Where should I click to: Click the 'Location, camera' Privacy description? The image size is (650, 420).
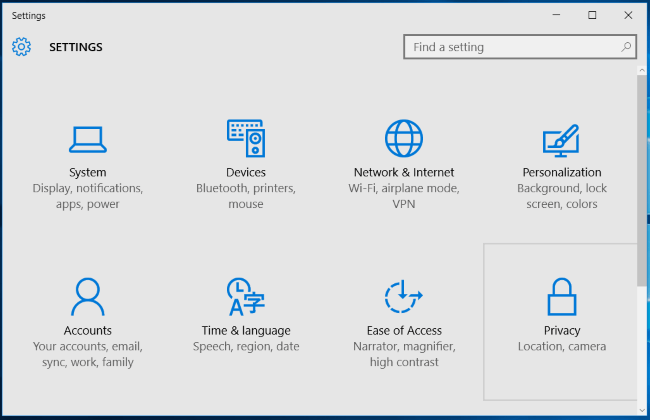562,347
